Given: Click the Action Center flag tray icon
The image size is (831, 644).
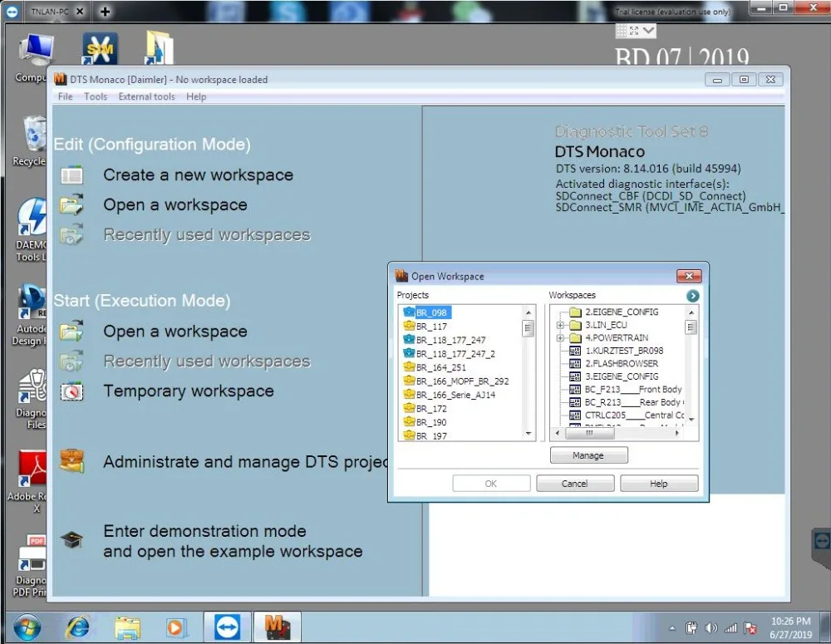Looking at the screenshot, I should click(x=750, y=628).
